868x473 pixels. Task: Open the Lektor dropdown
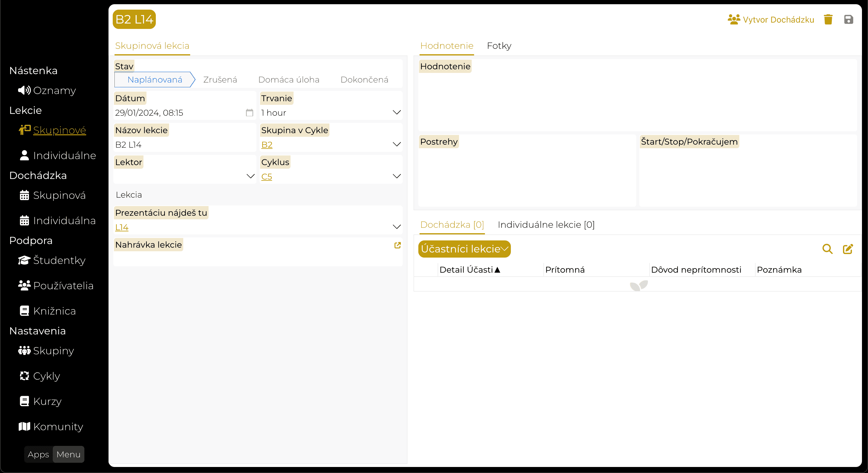pos(250,176)
